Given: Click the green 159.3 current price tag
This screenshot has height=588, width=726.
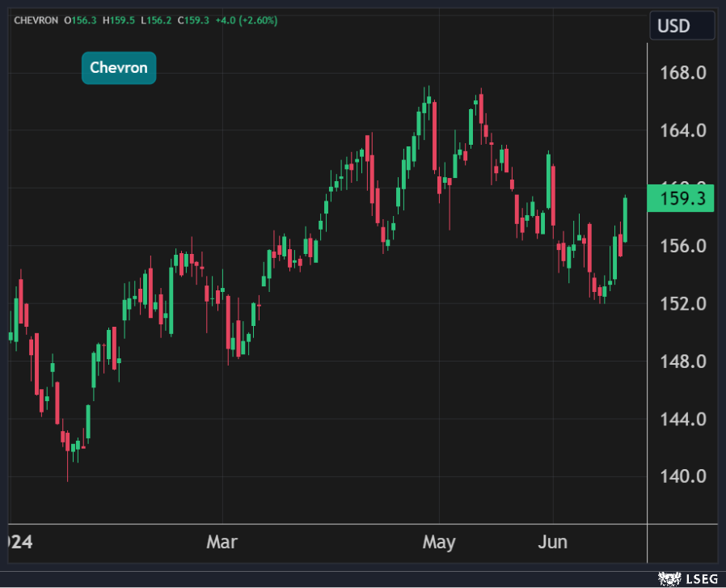Looking at the screenshot, I should click(x=682, y=198).
